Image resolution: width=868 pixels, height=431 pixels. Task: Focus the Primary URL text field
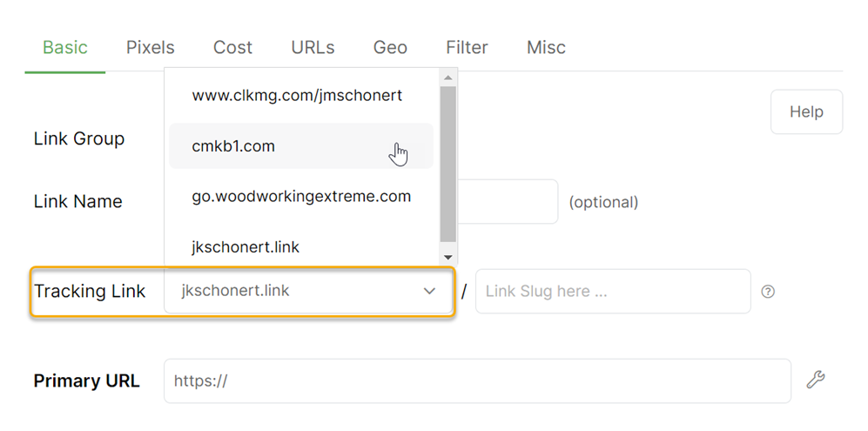pos(477,380)
